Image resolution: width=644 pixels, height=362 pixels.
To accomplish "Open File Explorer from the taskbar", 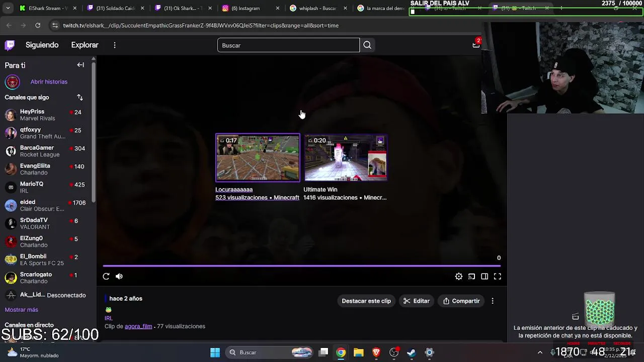I will 358,352.
